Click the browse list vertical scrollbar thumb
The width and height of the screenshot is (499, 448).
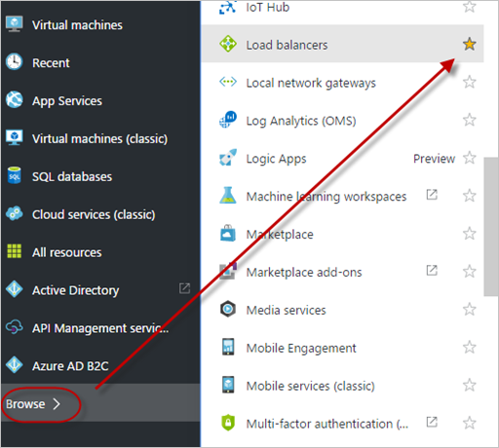(491, 227)
